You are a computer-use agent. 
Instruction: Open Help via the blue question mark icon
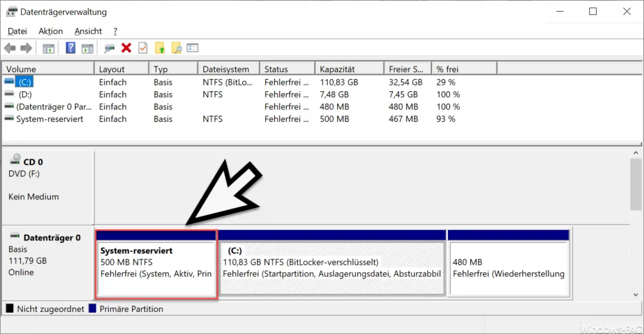click(71, 48)
